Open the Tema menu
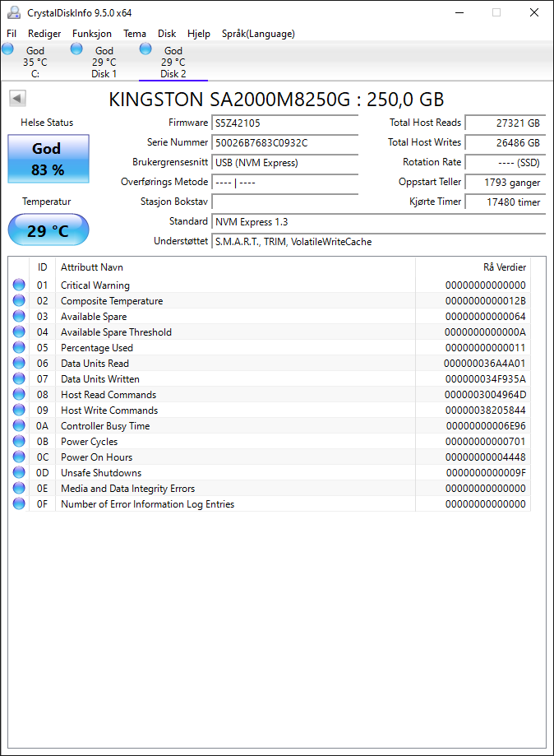 click(135, 33)
